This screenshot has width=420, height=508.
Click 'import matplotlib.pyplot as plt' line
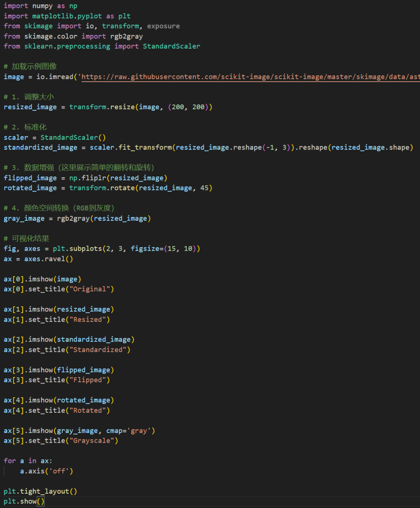pos(67,16)
